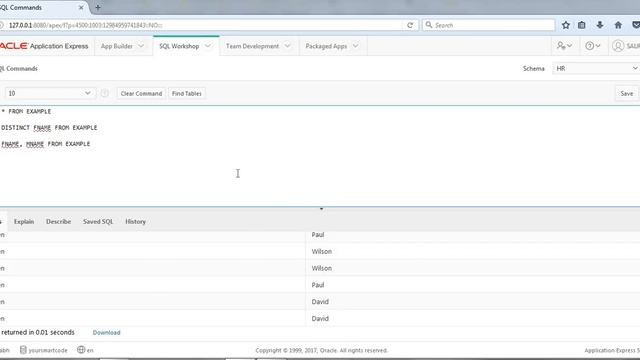
Task: Click the Clear Command button
Action: point(141,93)
